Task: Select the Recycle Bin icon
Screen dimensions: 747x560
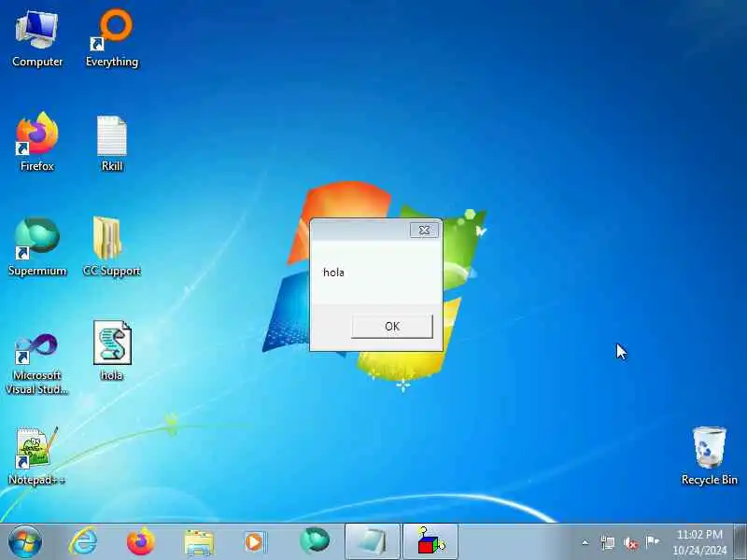Action: pos(710,456)
